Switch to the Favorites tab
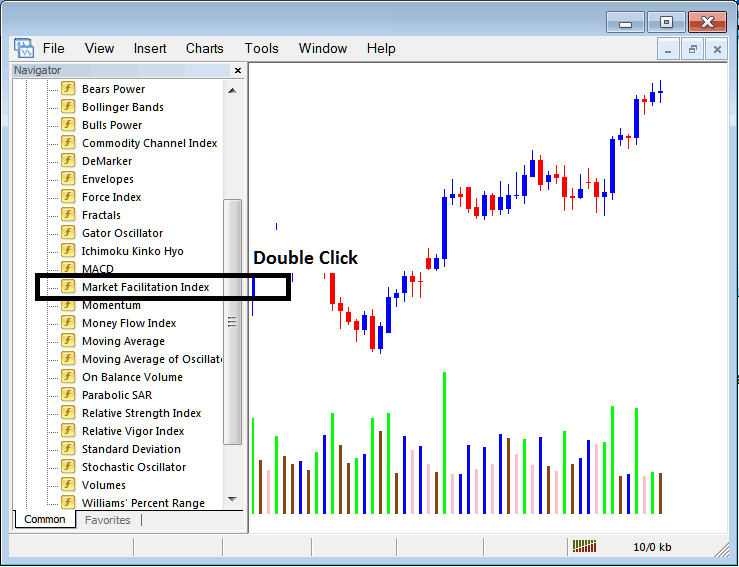 [x=107, y=520]
